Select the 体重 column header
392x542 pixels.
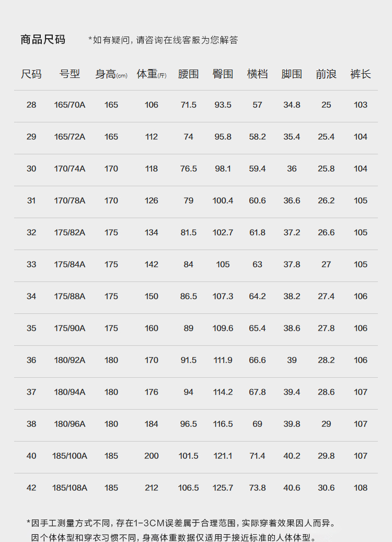point(151,74)
